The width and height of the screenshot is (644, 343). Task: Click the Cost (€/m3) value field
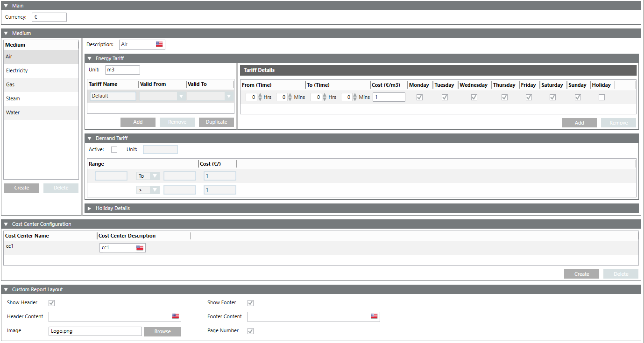389,97
